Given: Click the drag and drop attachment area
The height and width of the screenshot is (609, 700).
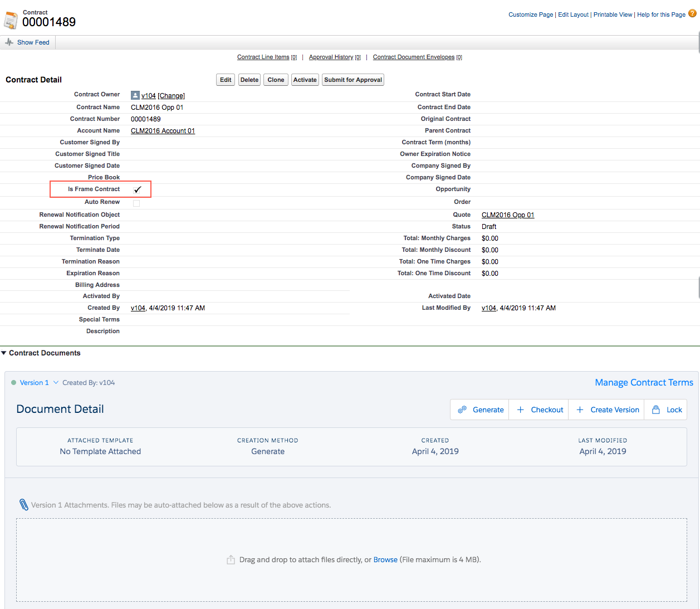Looking at the screenshot, I should pyautogui.click(x=351, y=560).
